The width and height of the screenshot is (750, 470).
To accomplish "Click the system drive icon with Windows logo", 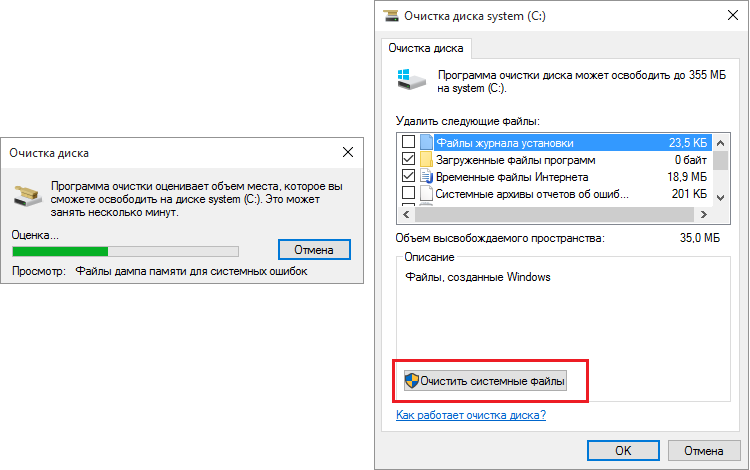I will [x=411, y=80].
